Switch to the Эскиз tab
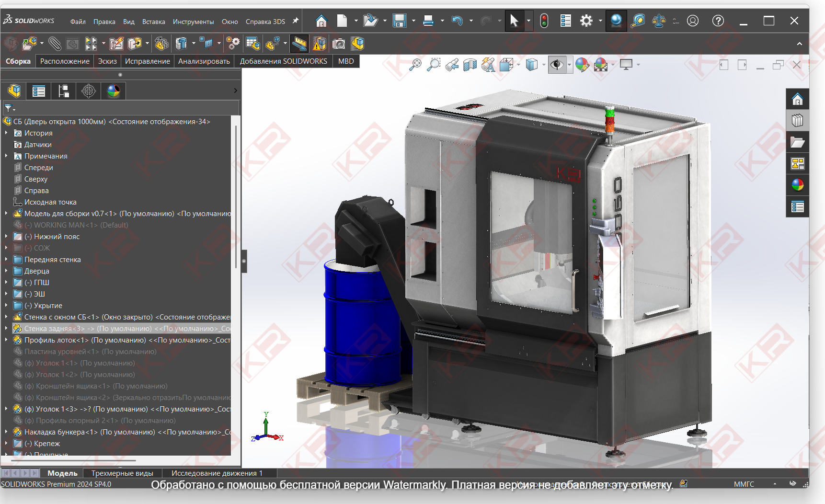The image size is (825, 504). [107, 61]
